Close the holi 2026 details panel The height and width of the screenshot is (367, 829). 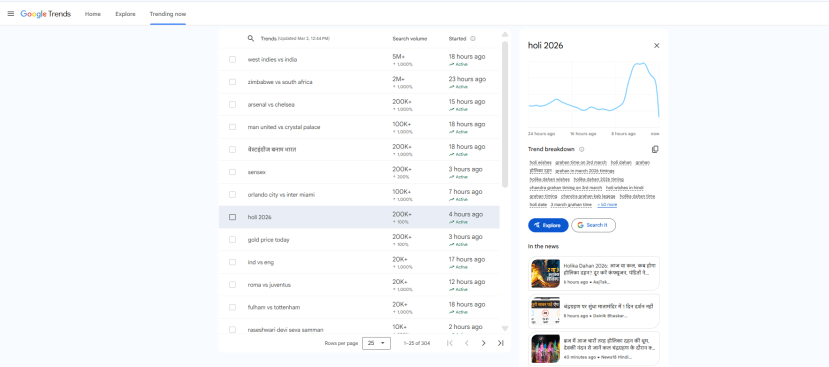657,46
